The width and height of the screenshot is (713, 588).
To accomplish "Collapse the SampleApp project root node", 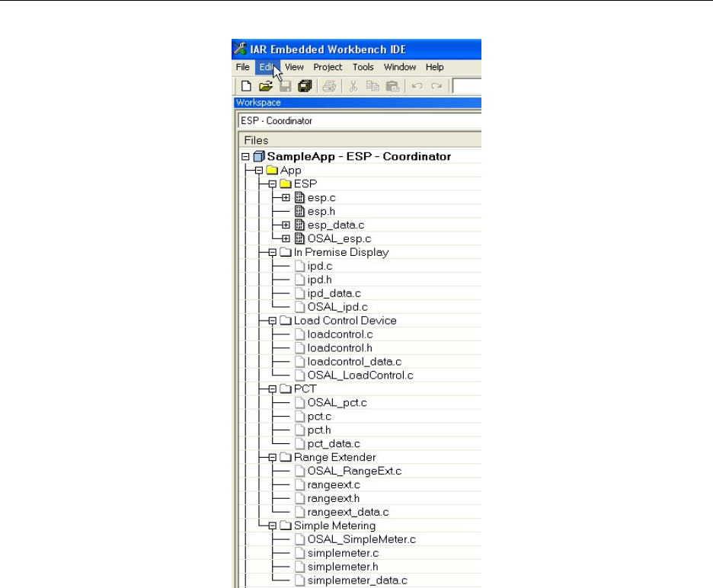I will pyautogui.click(x=245, y=156).
